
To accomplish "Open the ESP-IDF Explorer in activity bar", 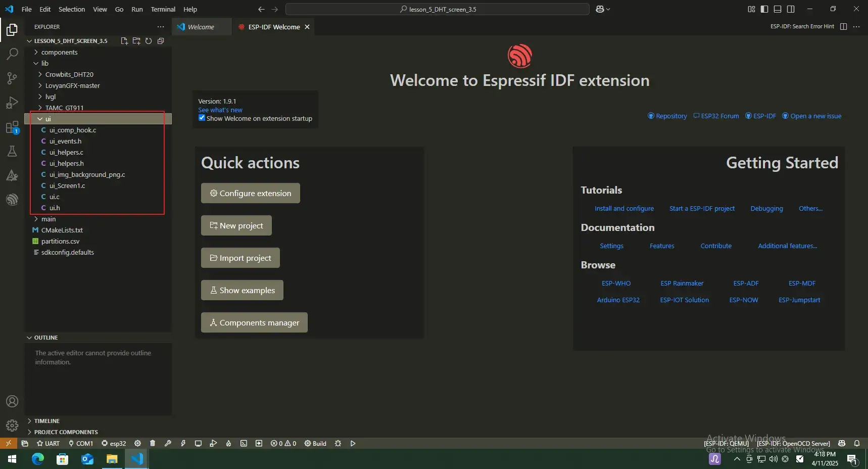I will tap(12, 200).
